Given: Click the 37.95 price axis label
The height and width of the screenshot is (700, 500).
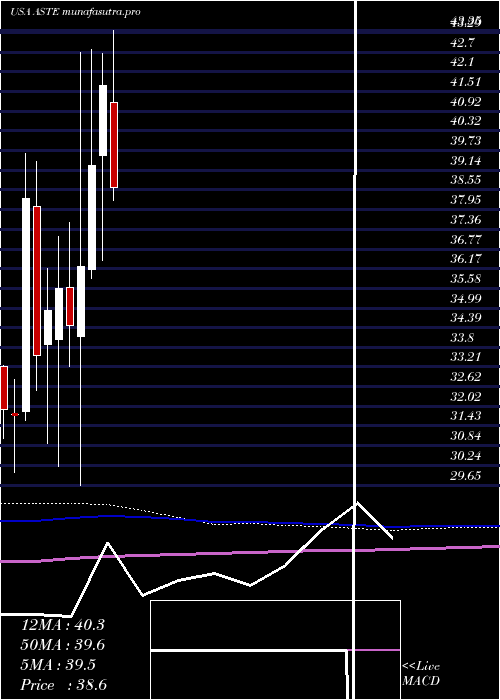Looking at the screenshot, I should click(466, 200).
